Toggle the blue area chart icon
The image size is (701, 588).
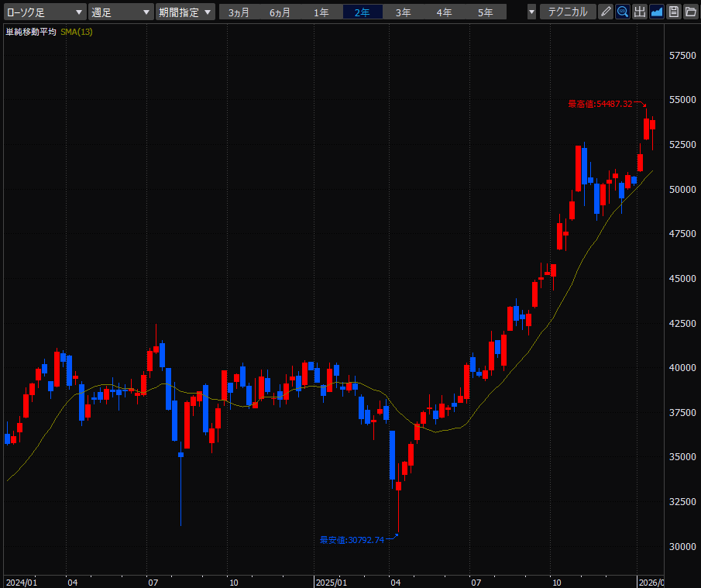tap(657, 12)
